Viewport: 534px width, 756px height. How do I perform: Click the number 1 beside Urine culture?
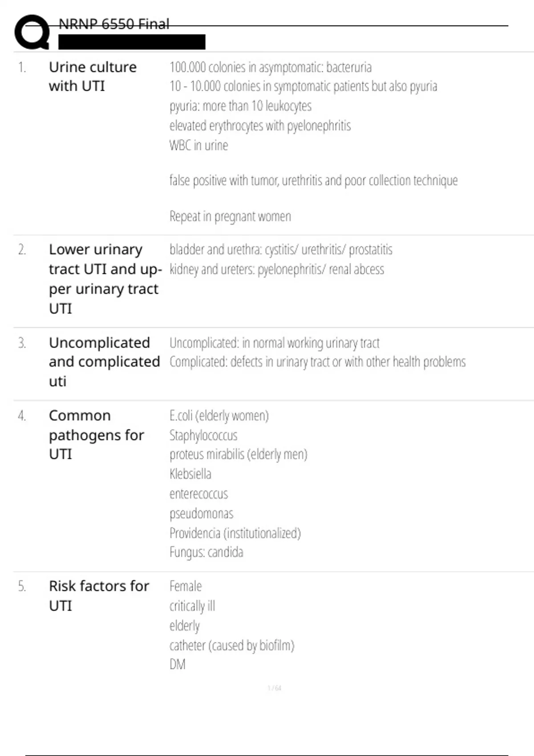point(22,68)
